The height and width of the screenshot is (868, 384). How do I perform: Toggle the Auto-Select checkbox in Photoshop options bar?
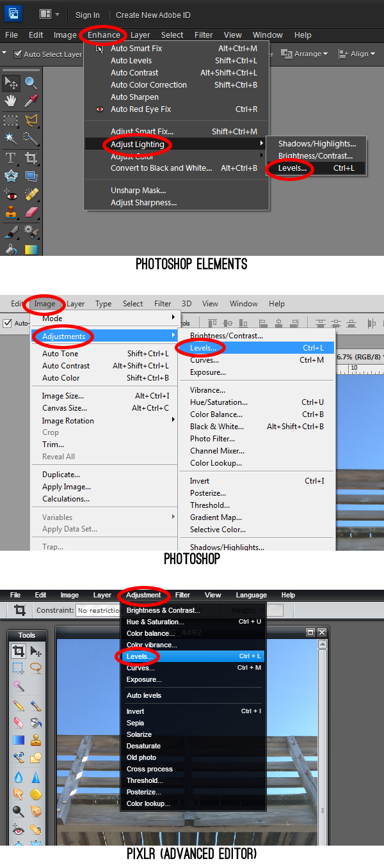[x=8, y=324]
